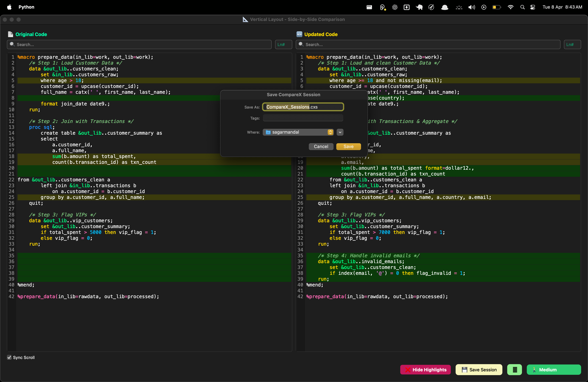
Task: Open the Apple menu
Action: tap(9, 7)
